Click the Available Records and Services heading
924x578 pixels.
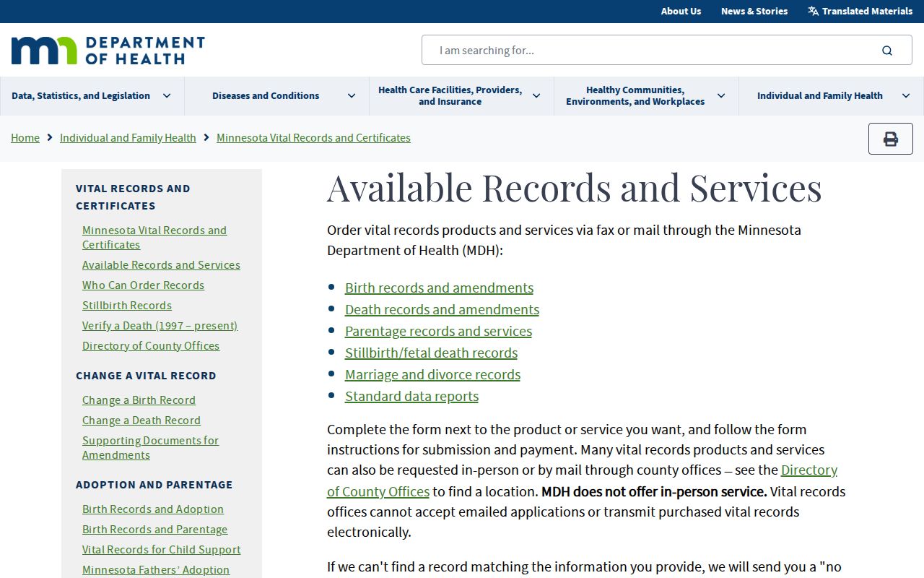575,188
